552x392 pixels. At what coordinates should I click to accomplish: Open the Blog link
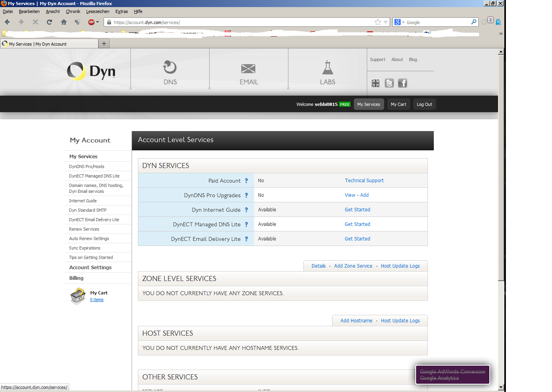413,59
